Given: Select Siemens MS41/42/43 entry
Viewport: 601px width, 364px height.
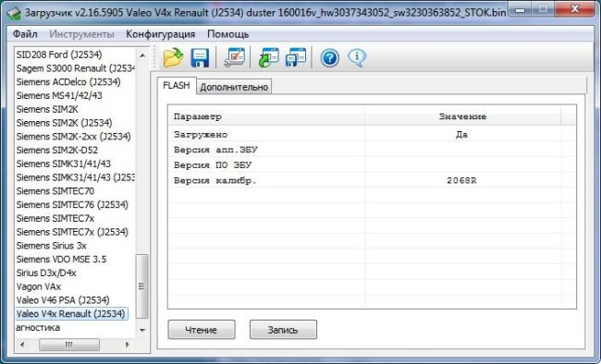Looking at the screenshot, I should [59, 95].
